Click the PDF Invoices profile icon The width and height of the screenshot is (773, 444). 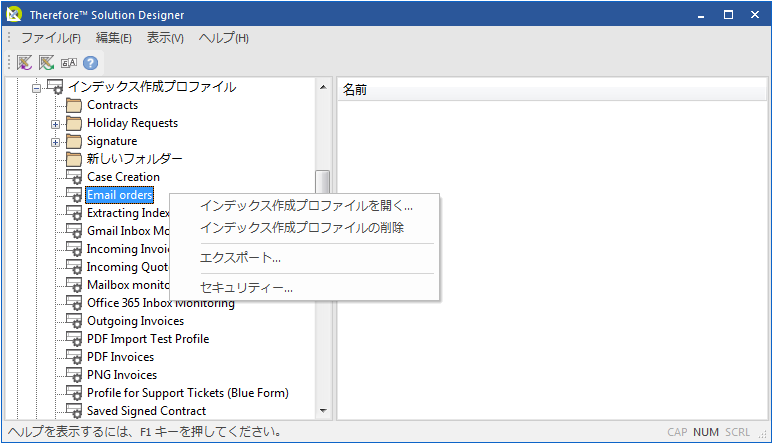74,357
